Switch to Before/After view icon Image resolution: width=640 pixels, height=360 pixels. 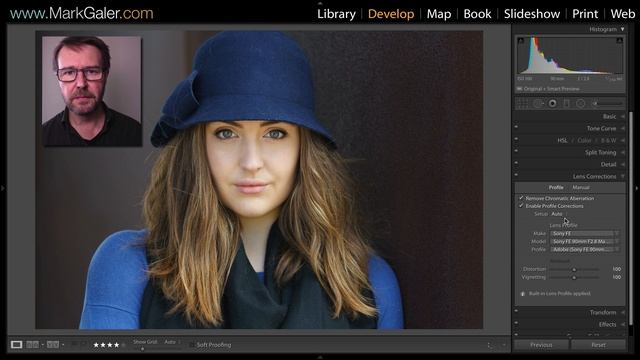[x=53, y=344]
